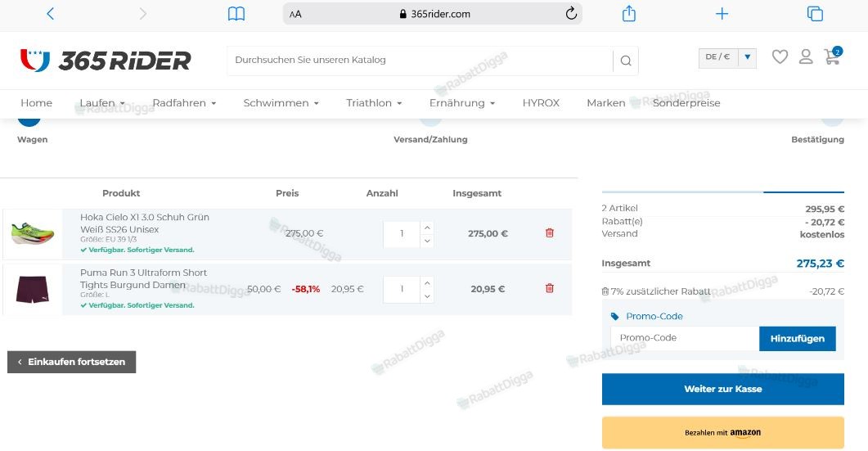868x451 pixels.
Task: Click the Hoka green shoe thumbnail
Action: click(x=33, y=234)
